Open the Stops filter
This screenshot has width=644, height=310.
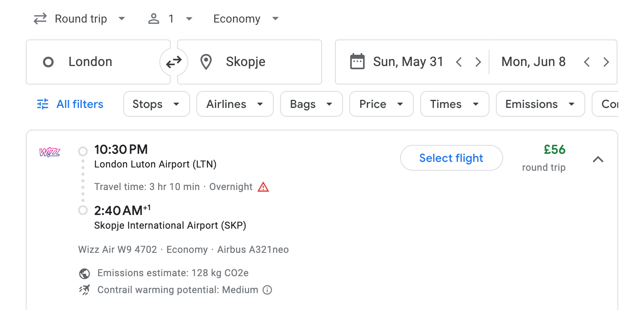[x=156, y=104]
